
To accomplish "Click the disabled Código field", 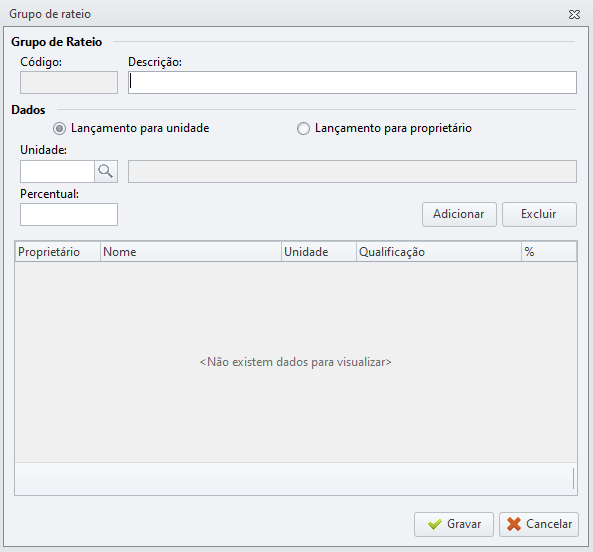I will pyautogui.click(x=69, y=82).
